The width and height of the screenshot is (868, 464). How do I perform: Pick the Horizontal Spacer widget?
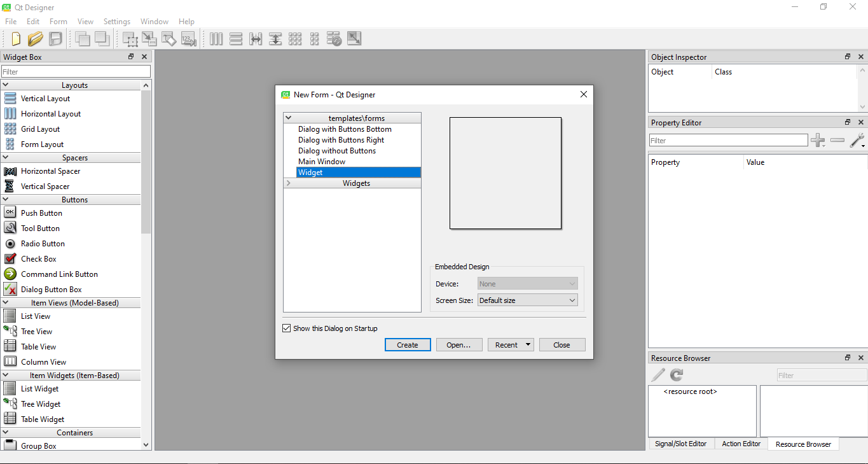(50, 171)
